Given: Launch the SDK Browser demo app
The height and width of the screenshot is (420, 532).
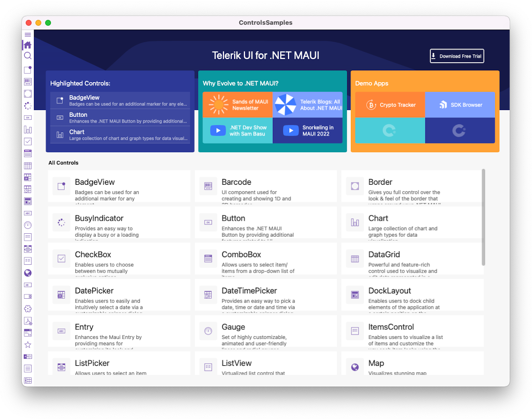Looking at the screenshot, I should point(460,105).
